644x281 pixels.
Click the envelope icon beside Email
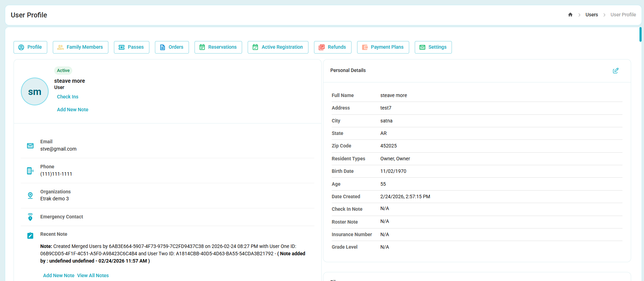tap(30, 146)
